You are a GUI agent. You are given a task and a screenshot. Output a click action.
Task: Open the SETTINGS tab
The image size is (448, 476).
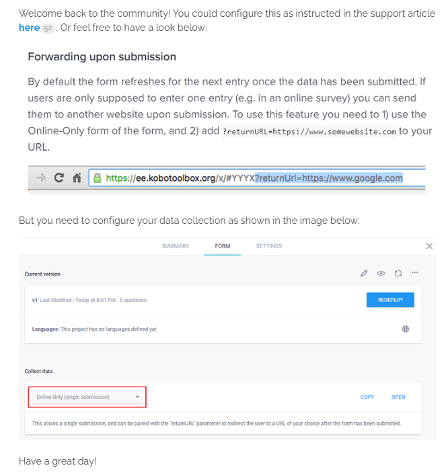[269, 246]
